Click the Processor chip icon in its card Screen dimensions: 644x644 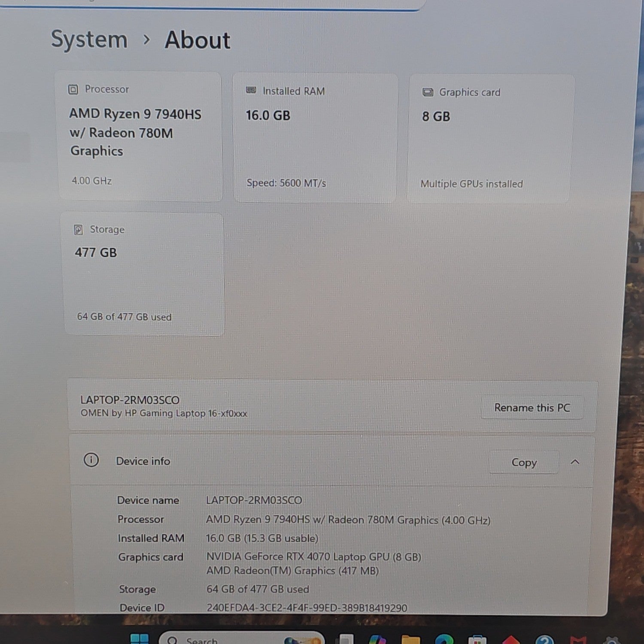click(73, 89)
